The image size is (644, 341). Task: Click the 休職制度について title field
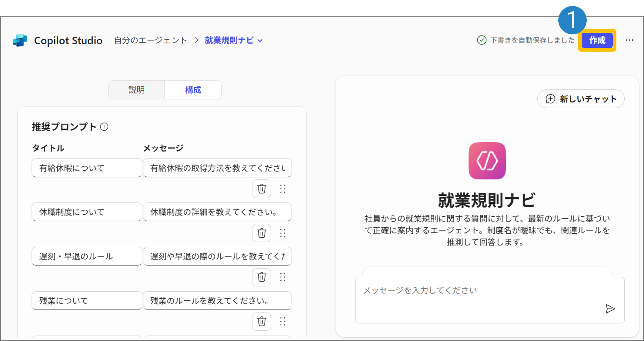pos(87,212)
